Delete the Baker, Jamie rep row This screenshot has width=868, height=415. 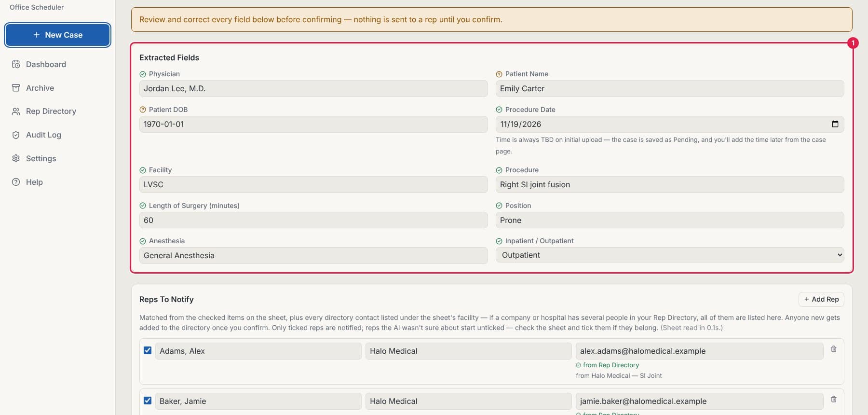833,399
